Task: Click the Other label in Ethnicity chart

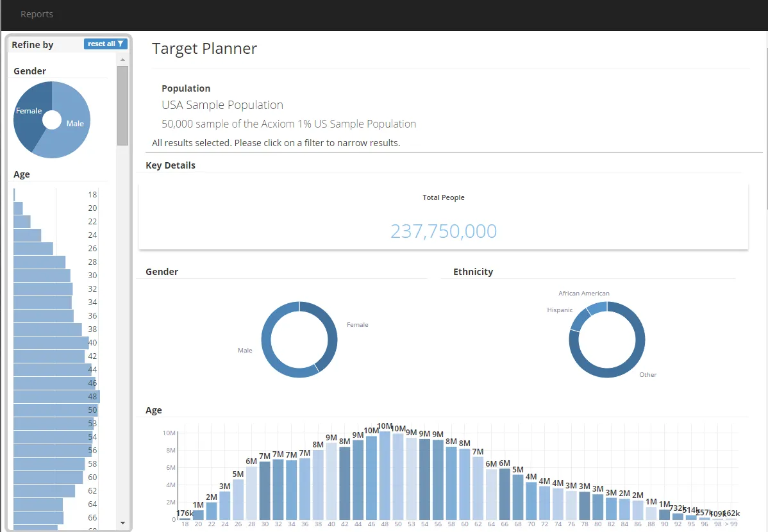Action: click(x=647, y=375)
